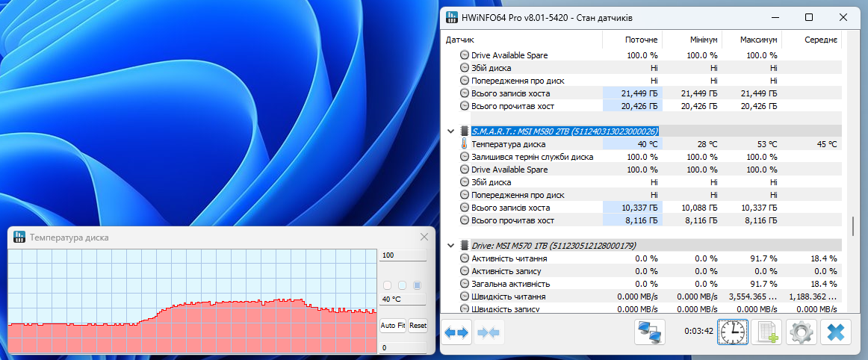Click the sensor icon of Загальна активність
868x360 pixels.
pos(465,284)
